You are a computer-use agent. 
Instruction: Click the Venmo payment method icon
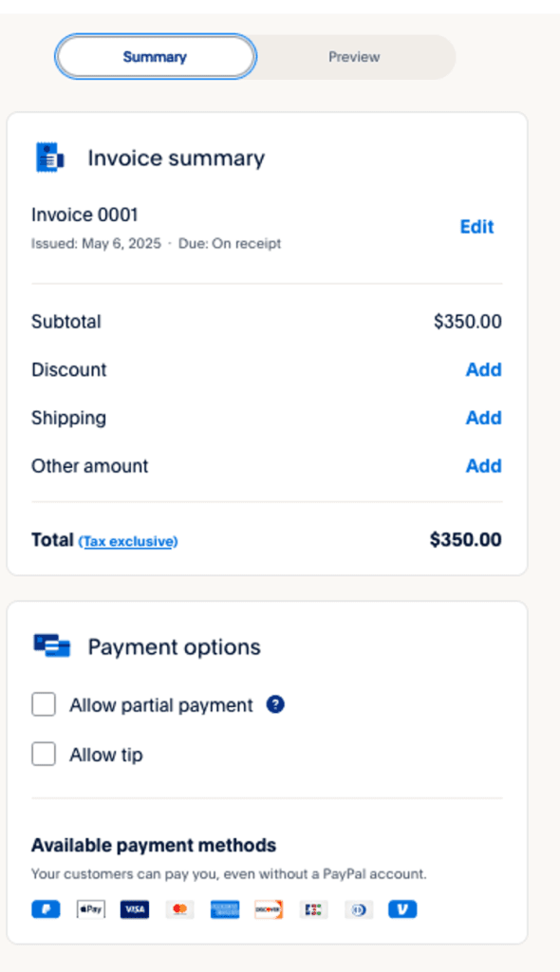tap(402, 908)
